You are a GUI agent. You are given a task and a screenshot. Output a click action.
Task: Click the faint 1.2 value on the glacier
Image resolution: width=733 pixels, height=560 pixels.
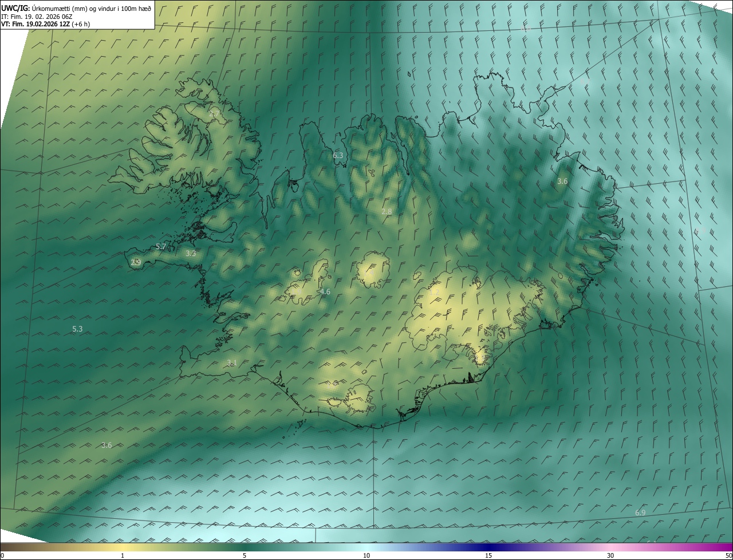pos(434,293)
